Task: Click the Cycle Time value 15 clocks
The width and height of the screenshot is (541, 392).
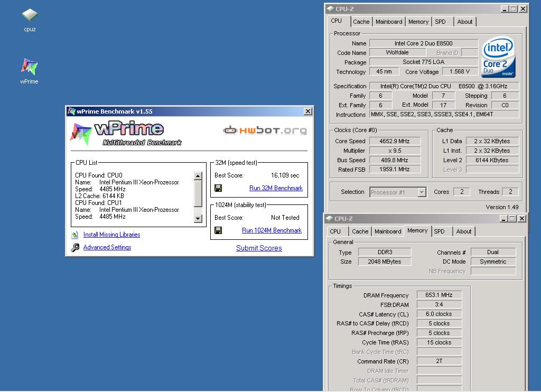Action: 439,343
